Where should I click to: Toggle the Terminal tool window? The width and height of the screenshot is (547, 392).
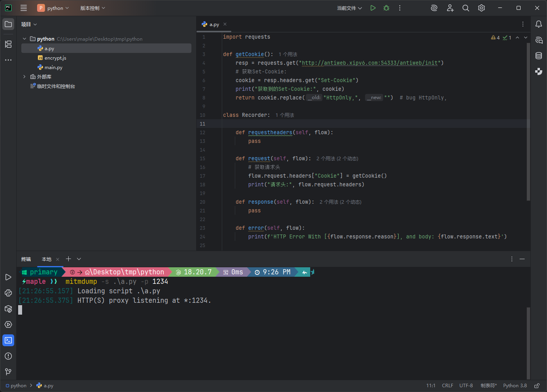(x=8, y=340)
